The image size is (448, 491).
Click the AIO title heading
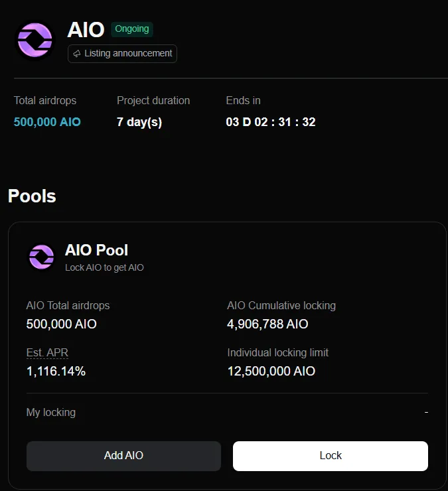pos(86,30)
